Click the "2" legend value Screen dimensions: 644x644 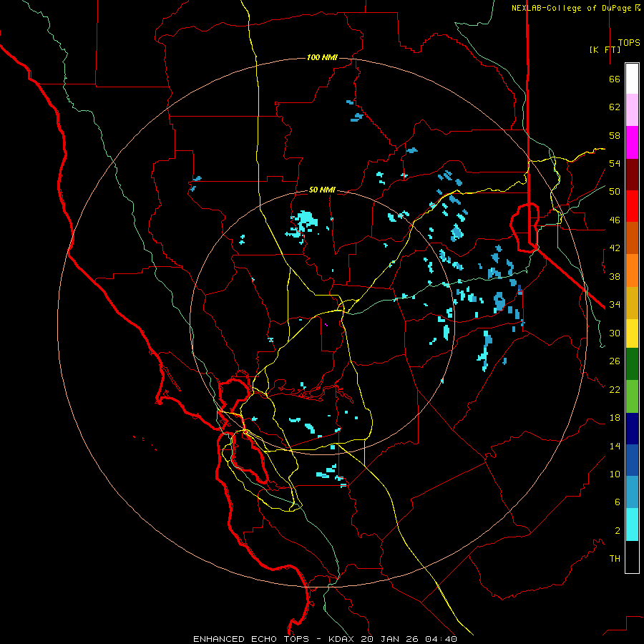pos(618,531)
